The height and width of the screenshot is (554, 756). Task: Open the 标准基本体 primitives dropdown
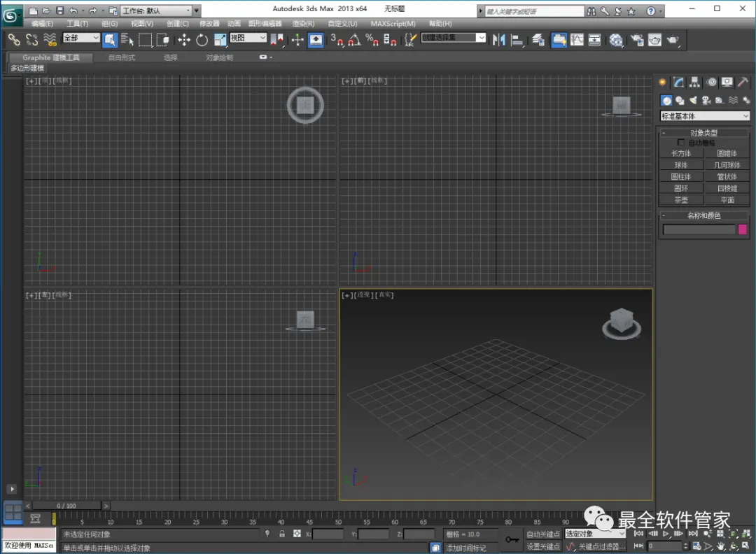[x=705, y=116]
